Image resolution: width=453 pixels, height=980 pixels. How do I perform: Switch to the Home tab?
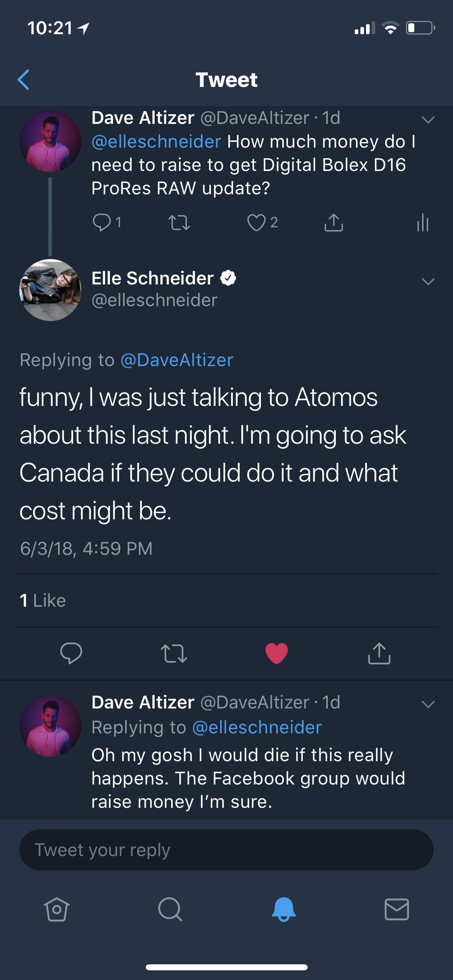[56, 909]
